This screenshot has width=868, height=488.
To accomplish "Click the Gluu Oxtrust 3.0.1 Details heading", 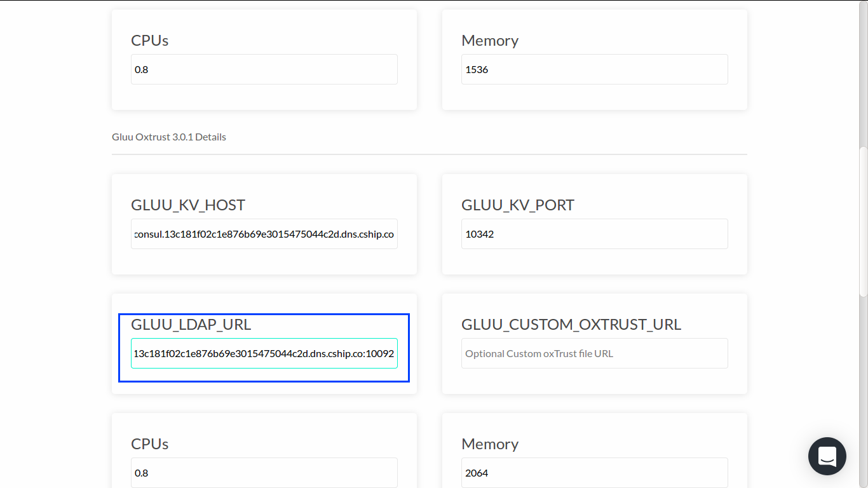I will 169,137.
